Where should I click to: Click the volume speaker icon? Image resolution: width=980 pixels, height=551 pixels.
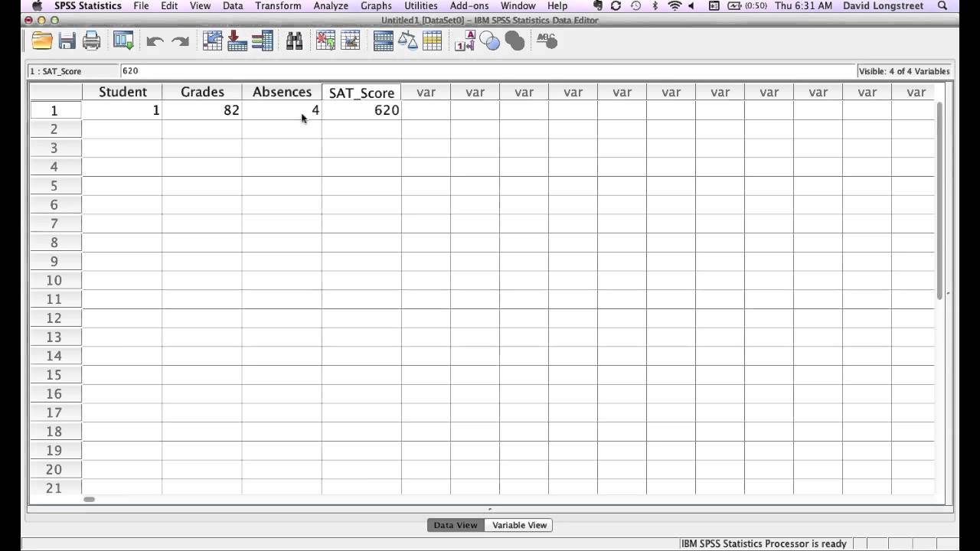click(x=693, y=6)
